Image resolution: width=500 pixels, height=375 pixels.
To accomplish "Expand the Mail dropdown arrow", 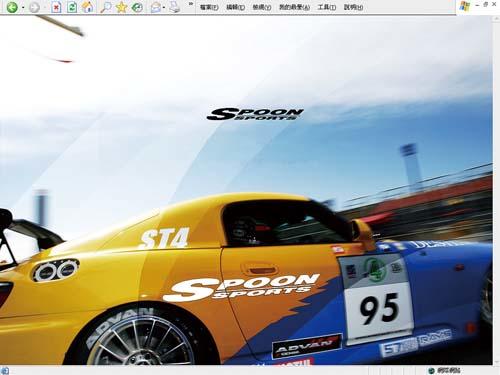I will (x=164, y=7).
